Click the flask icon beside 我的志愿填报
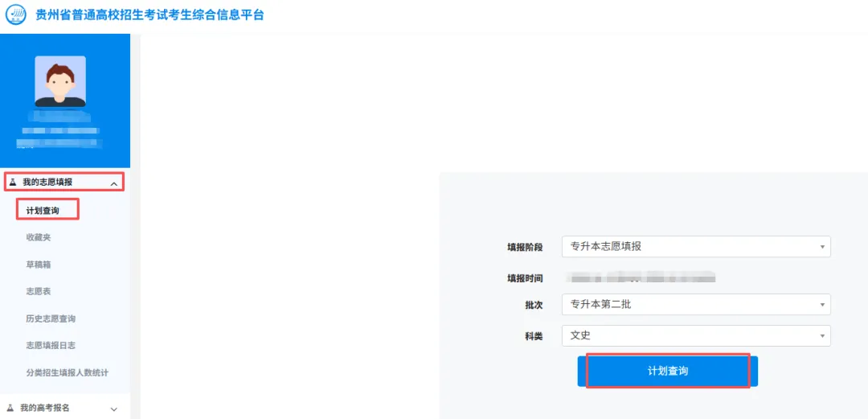 [13, 182]
